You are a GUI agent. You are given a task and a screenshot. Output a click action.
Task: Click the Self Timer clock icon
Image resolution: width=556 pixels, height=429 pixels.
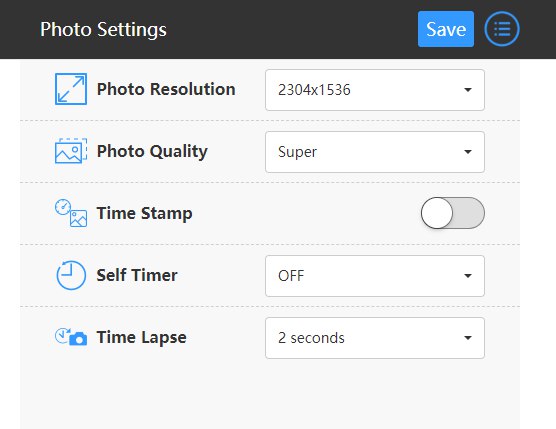click(71, 275)
